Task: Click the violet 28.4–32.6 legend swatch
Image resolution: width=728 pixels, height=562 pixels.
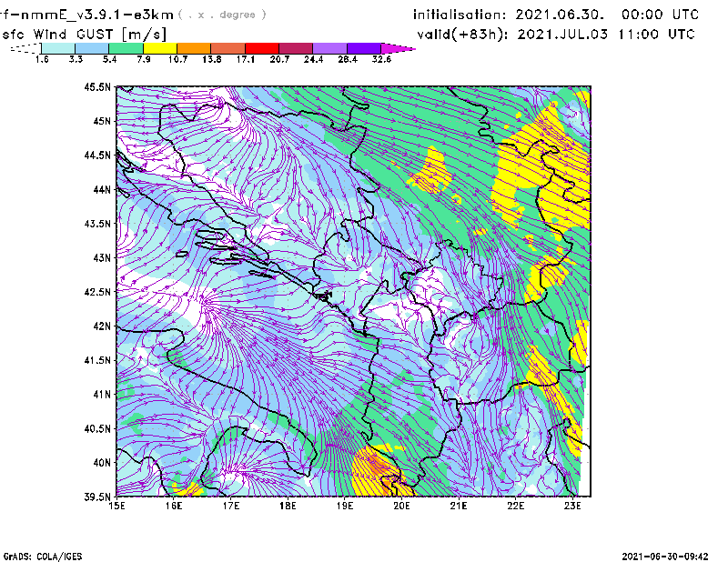Action: (363, 48)
